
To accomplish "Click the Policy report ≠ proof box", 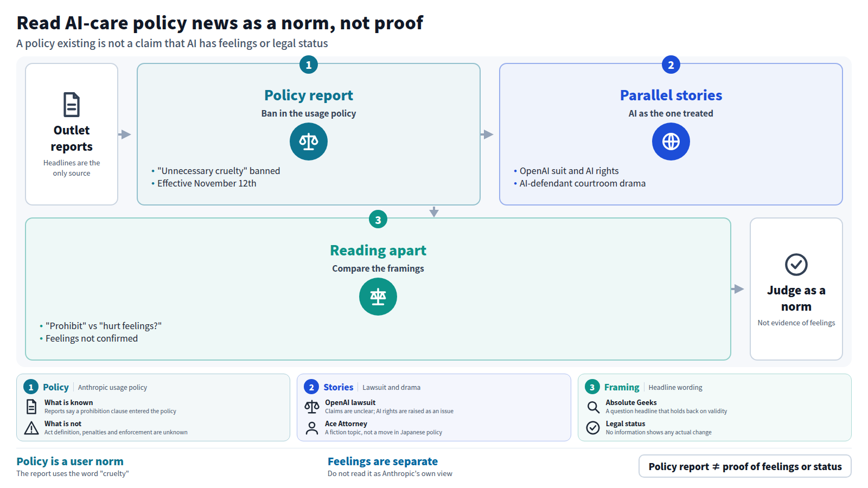I will pyautogui.click(x=745, y=466).
